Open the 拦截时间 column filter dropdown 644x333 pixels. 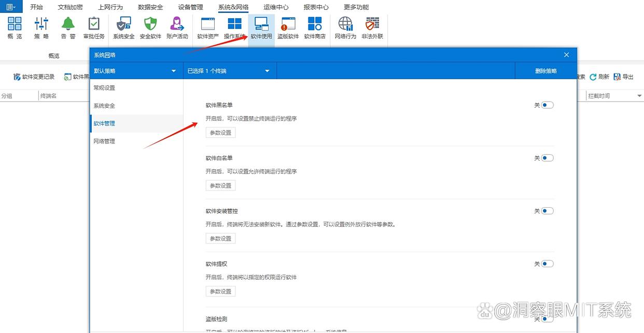[x=638, y=95]
